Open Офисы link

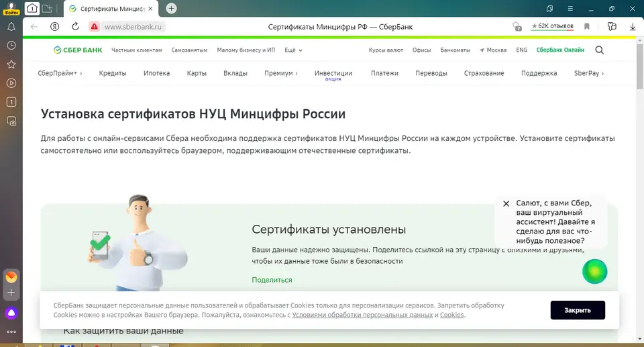tap(421, 50)
